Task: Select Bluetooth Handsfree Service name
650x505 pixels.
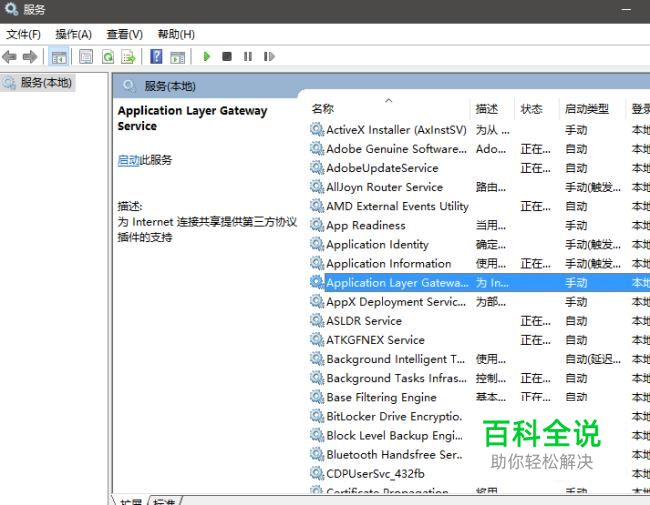Action: pos(394,454)
